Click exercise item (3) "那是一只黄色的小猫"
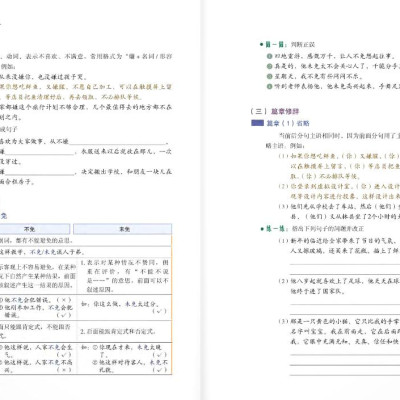The width and height of the screenshot is (400, 400). click(x=339, y=331)
